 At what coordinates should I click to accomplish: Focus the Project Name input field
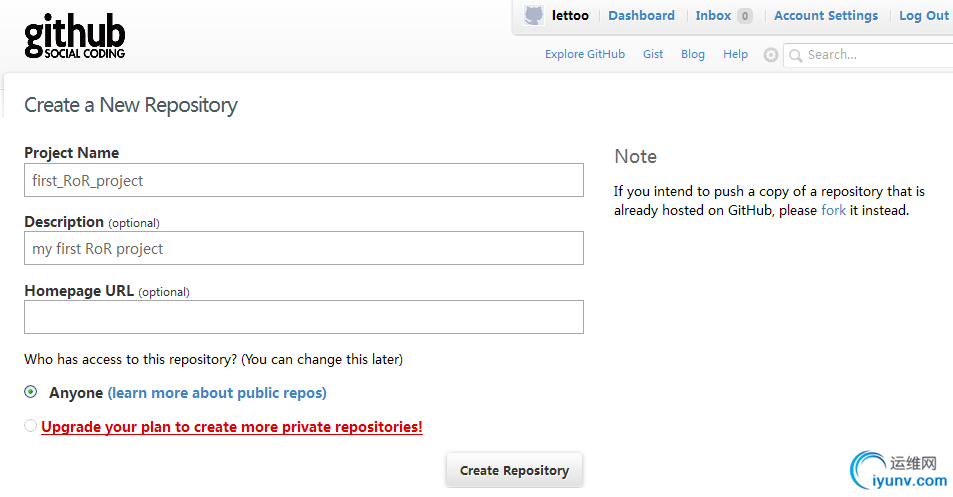pos(303,181)
